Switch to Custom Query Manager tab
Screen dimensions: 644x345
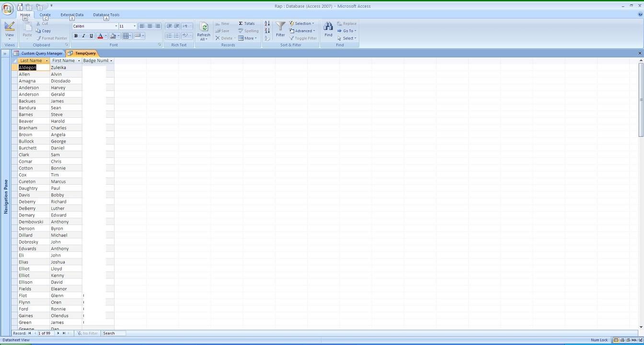(x=38, y=53)
